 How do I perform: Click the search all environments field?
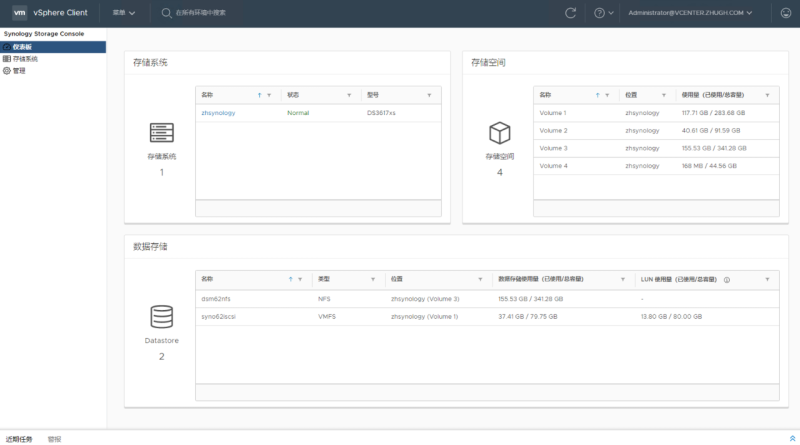tap(201, 13)
